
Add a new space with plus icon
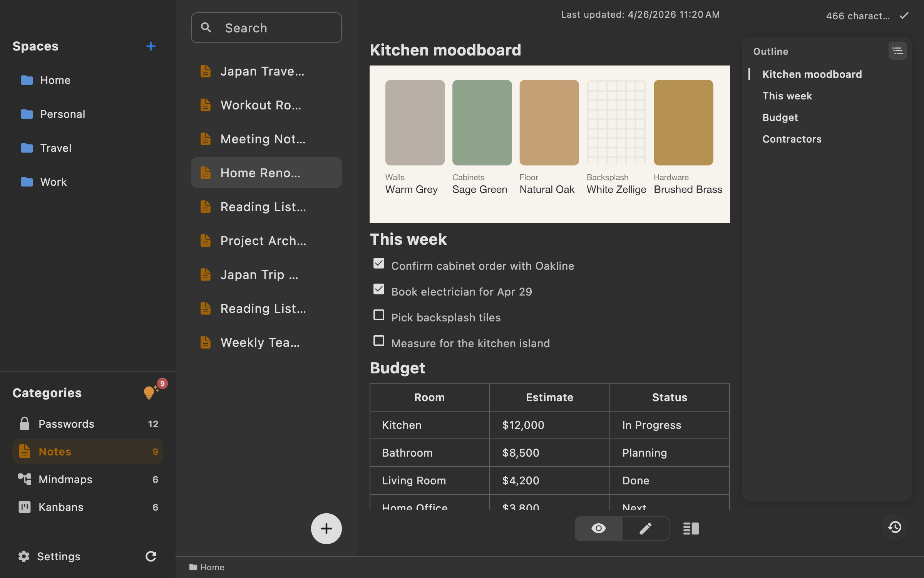pos(151,46)
